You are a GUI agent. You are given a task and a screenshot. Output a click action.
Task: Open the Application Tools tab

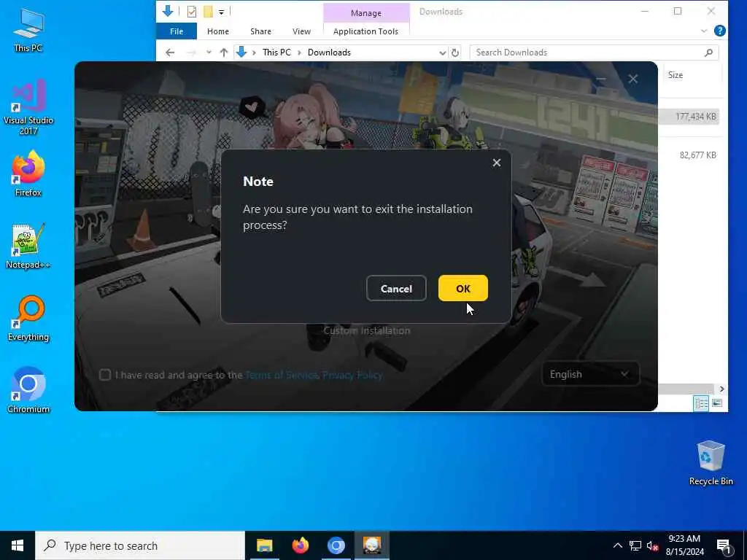point(365,31)
